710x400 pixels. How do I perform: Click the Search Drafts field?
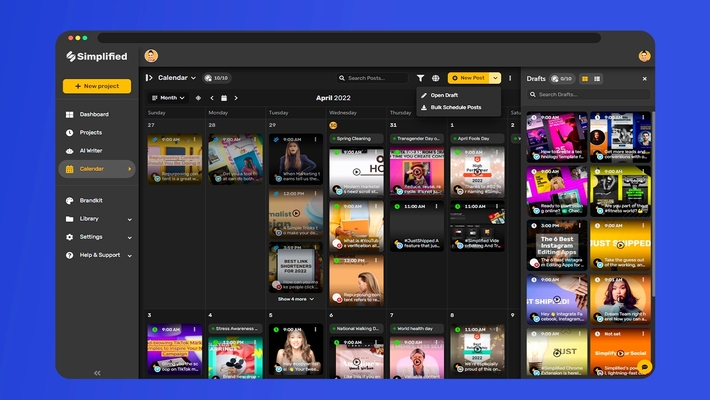coord(589,95)
